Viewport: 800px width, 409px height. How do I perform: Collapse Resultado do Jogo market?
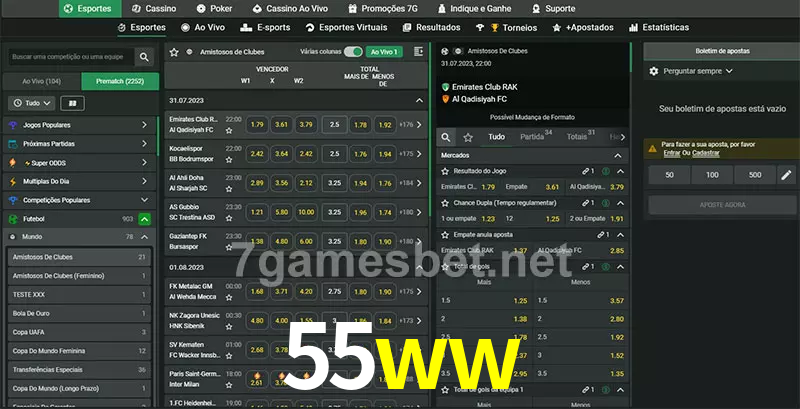(x=620, y=171)
